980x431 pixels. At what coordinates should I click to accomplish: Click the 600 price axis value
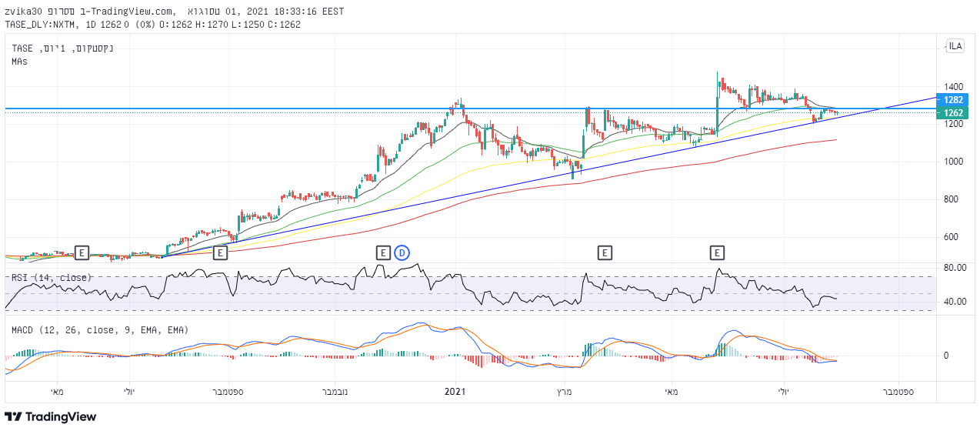tap(953, 237)
